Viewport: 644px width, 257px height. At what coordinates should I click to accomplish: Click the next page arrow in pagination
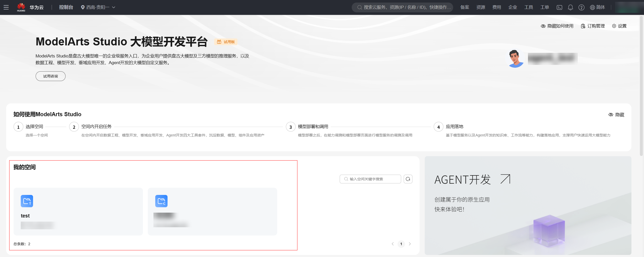coord(410,244)
